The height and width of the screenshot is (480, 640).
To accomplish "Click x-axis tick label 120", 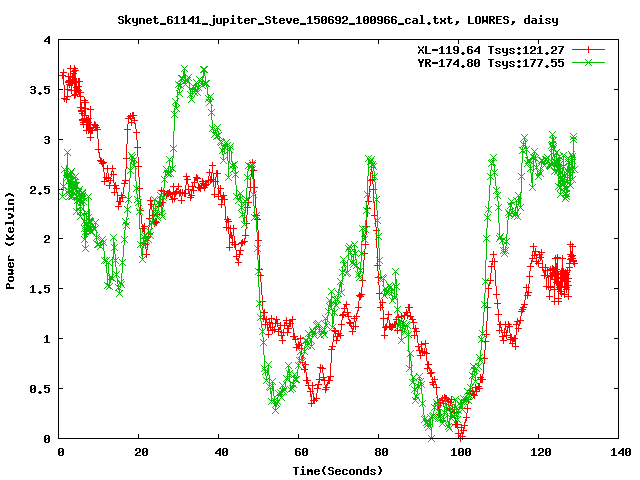I will 540,452.
